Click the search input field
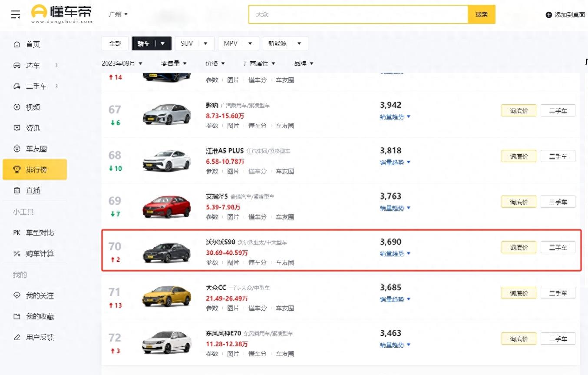Image resolution: width=588 pixels, height=375 pixels. pos(358,14)
